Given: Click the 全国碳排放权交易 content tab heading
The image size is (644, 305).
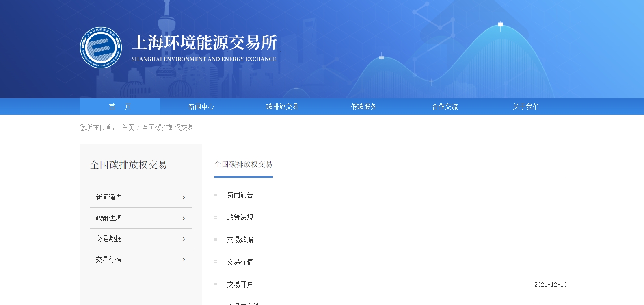Looking at the screenshot, I should tap(243, 164).
